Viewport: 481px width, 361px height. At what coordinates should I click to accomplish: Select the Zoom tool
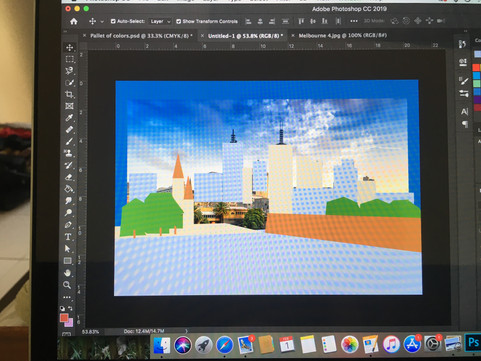67,285
